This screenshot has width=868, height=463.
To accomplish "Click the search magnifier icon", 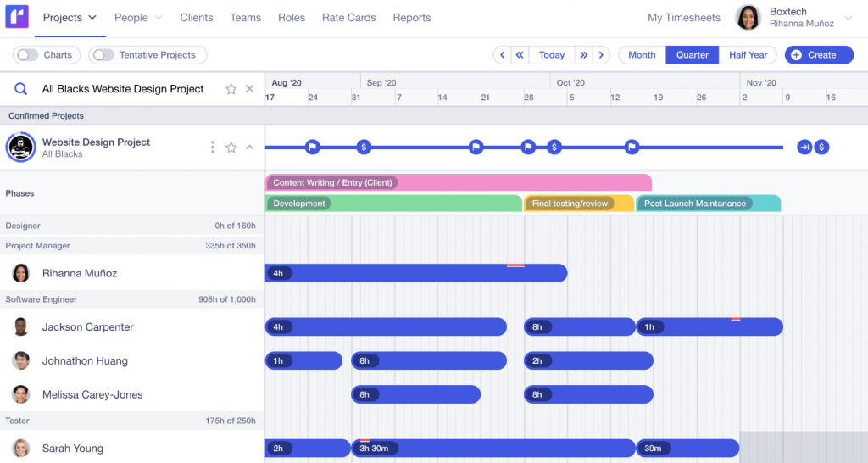I will pyautogui.click(x=21, y=89).
